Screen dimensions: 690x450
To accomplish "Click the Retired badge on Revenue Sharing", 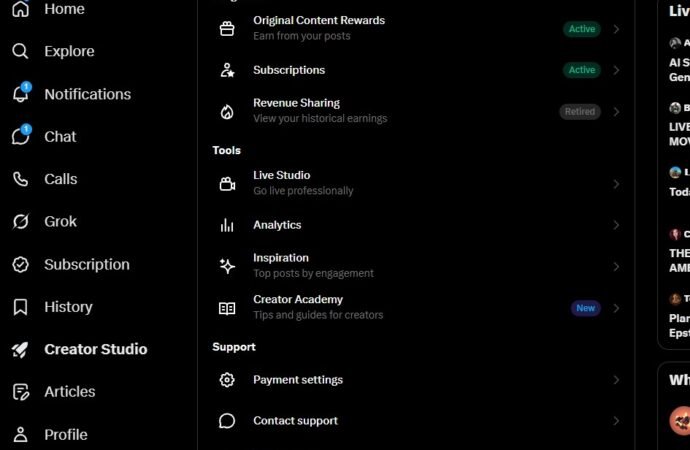I will [580, 112].
